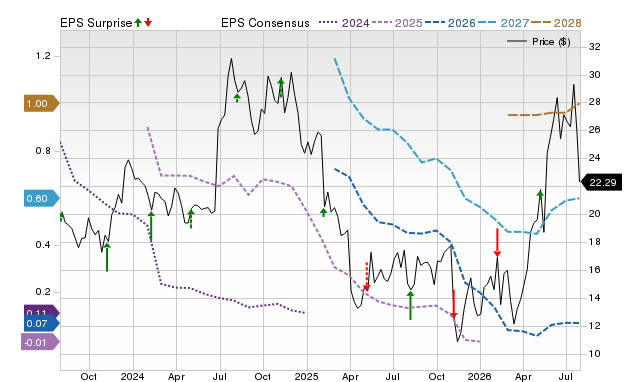Image resolution: width=640 pixels, height=382 pixels.
Task: Click the red surprise arrow near November 2025
Action: click(454, 304)
